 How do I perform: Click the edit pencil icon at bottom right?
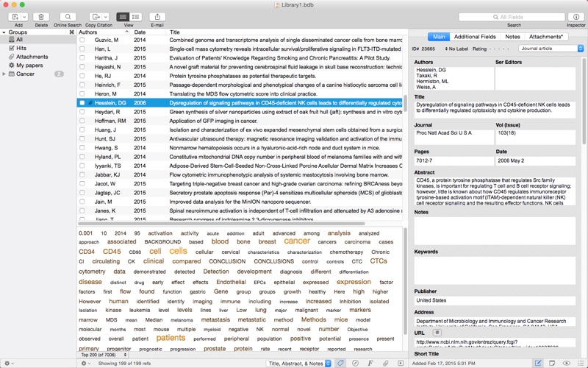click(x=538, y=363)
